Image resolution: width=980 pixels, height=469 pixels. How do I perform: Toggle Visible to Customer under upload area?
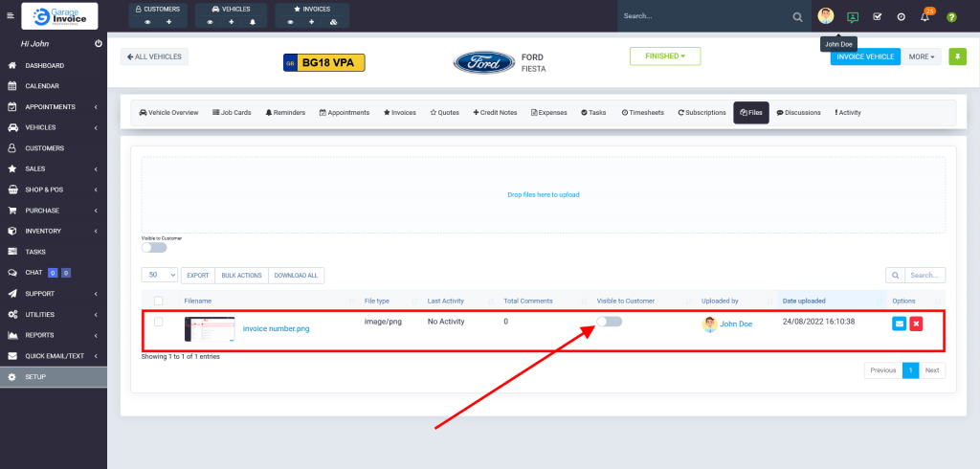pyautogui.click(x=154, y=248)
